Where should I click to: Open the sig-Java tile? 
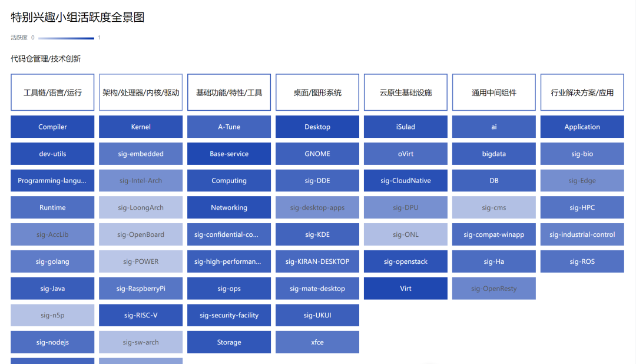tap(52, 288)
